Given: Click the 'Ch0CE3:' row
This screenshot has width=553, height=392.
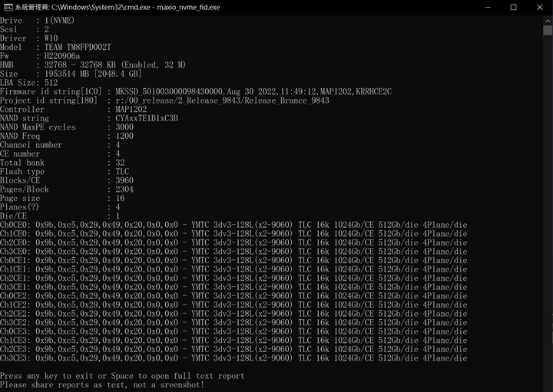Looking at the screenshot, I should pos(233,331).
